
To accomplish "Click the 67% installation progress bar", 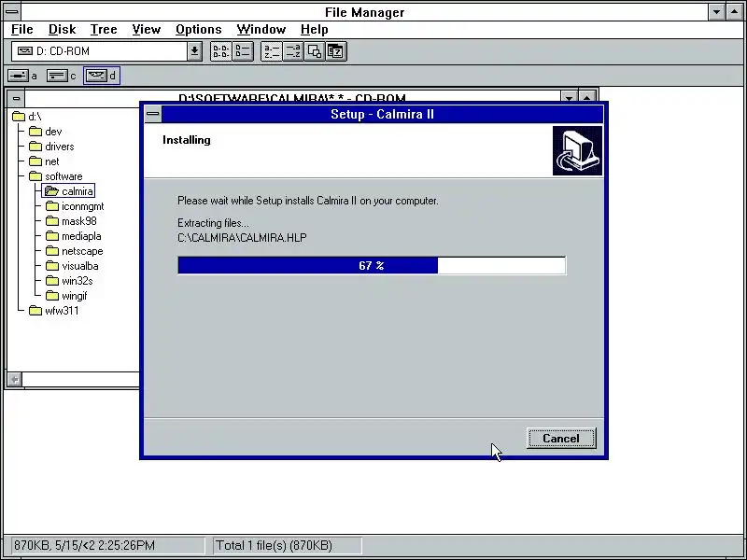I will (x=372, y=265).
